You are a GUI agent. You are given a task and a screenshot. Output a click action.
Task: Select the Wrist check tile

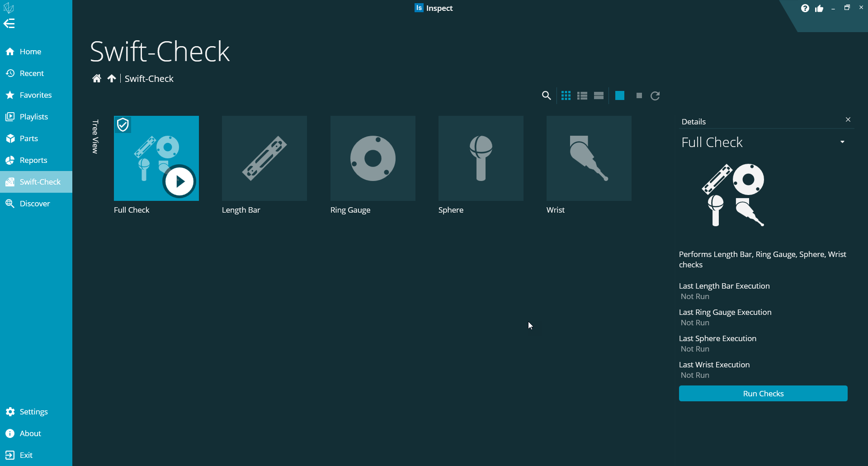(589, 158)
